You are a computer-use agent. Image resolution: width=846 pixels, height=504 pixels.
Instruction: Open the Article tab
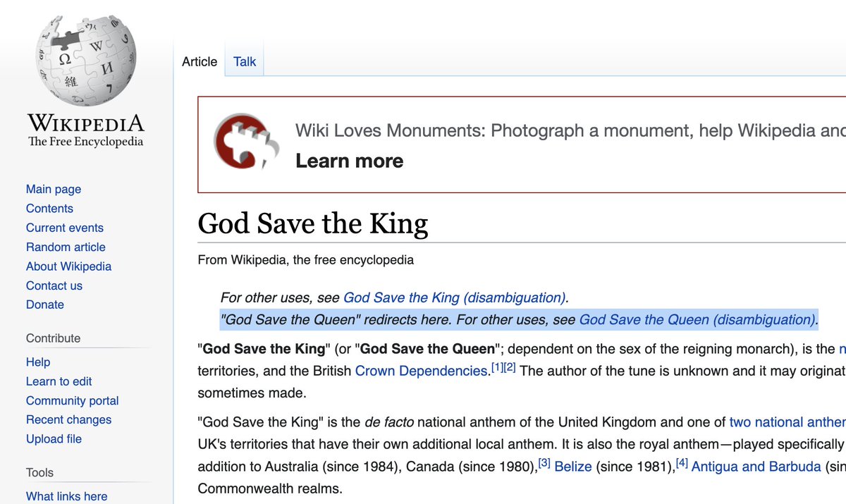pyautogui.click(x=200, y=61)
